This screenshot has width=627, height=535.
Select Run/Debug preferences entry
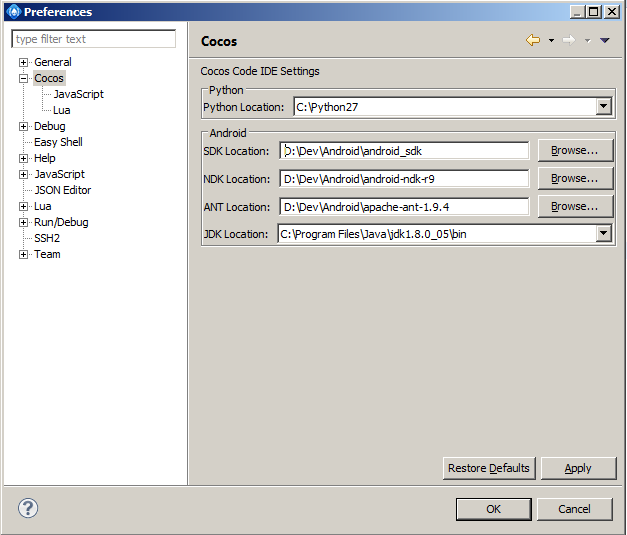pos(61,222)
